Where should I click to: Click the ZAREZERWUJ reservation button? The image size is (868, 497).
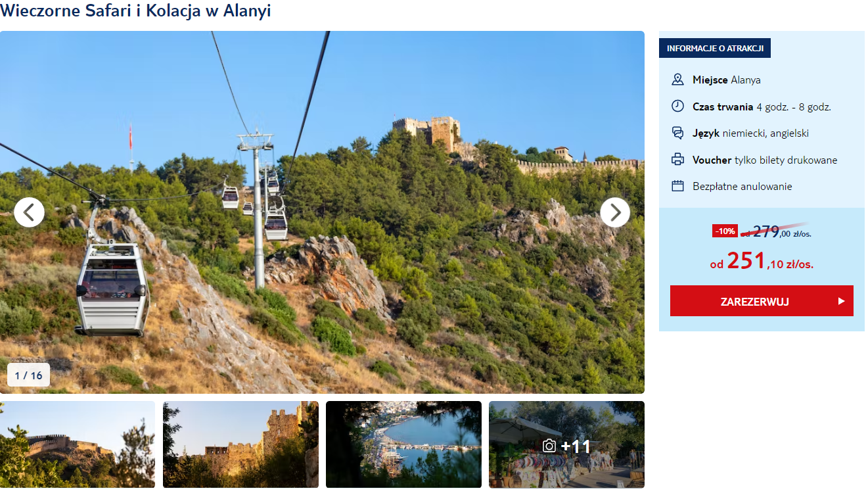point(762,301)
